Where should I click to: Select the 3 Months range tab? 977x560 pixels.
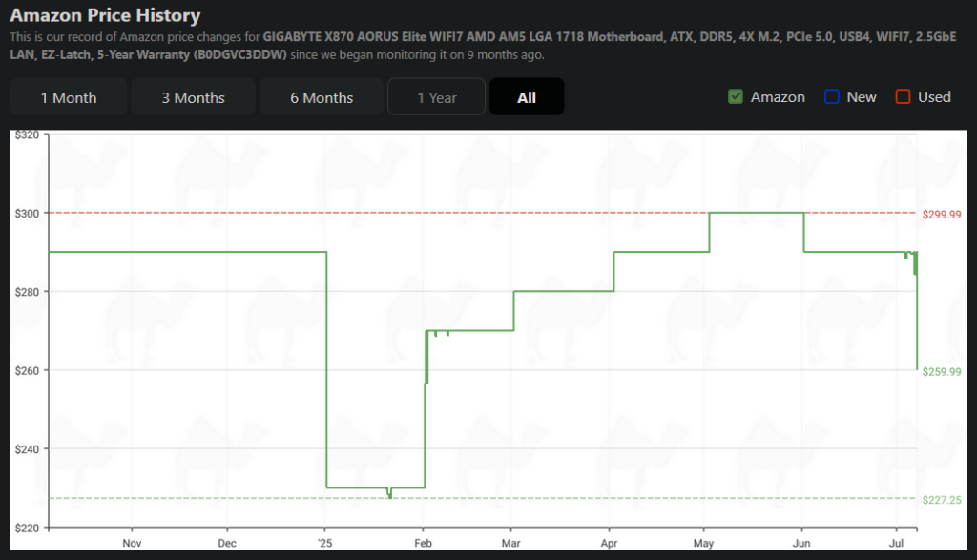coord(193,97)
